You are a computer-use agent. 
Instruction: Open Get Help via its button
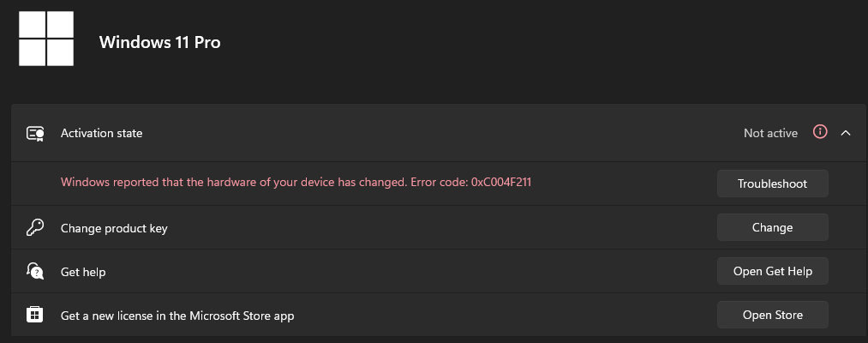(x=772, y=271)
